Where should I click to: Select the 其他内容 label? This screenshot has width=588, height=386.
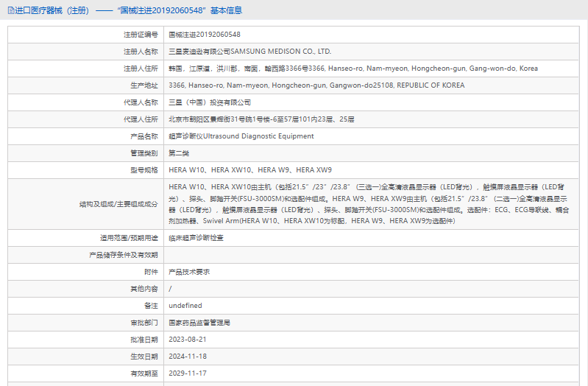(144, 289)
